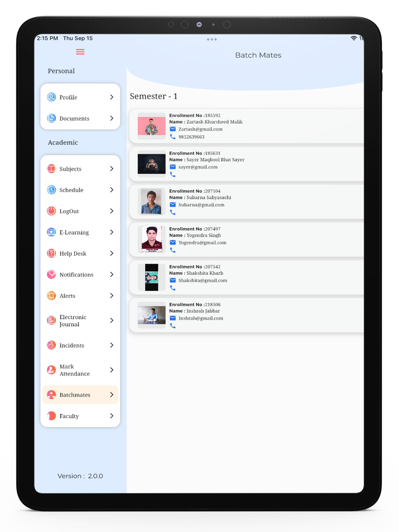This screenshot has height=532, width=399.
Task: Click the phone number 9852639663
Action: click(192, 137)
